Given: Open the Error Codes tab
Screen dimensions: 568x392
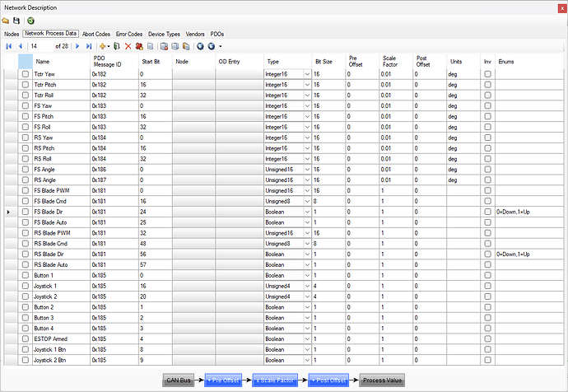Looking at the screenshot, I should coord(129,34).
